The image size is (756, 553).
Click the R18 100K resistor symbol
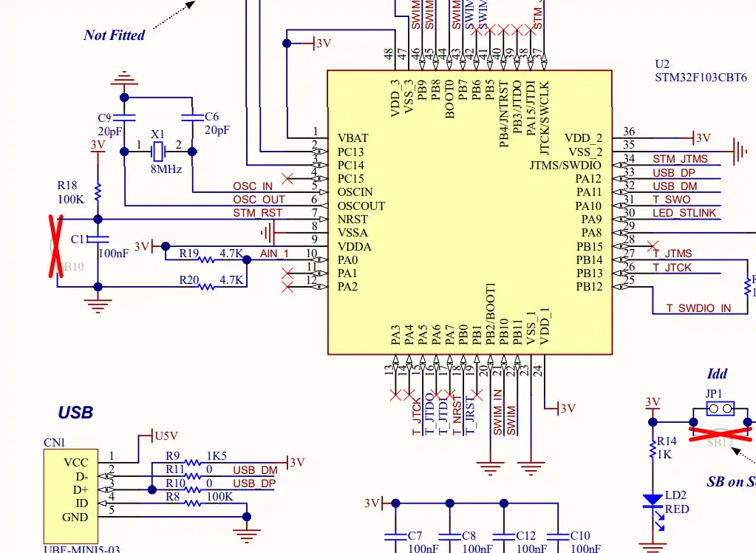pyautogui.click(x=98, y=192)
